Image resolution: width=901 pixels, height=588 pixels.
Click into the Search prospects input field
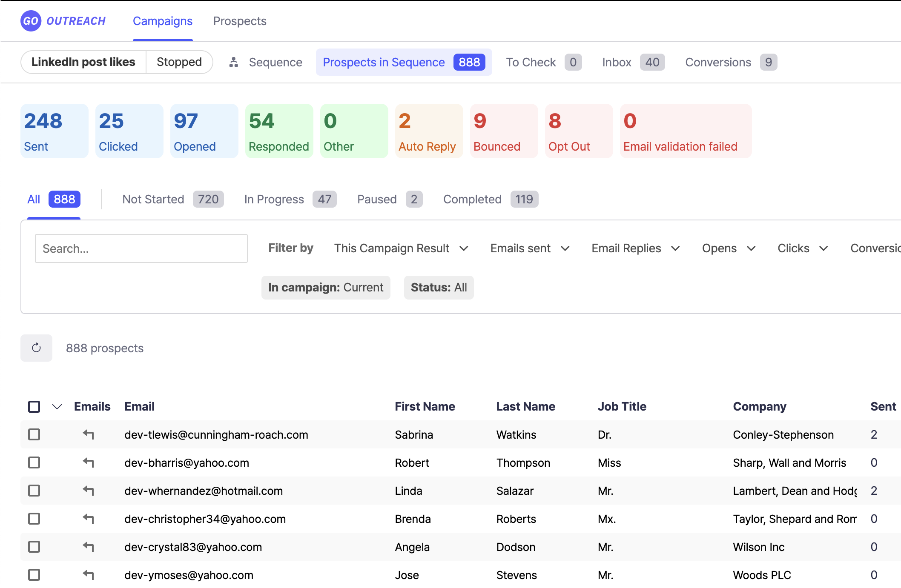tap(141, 248)
